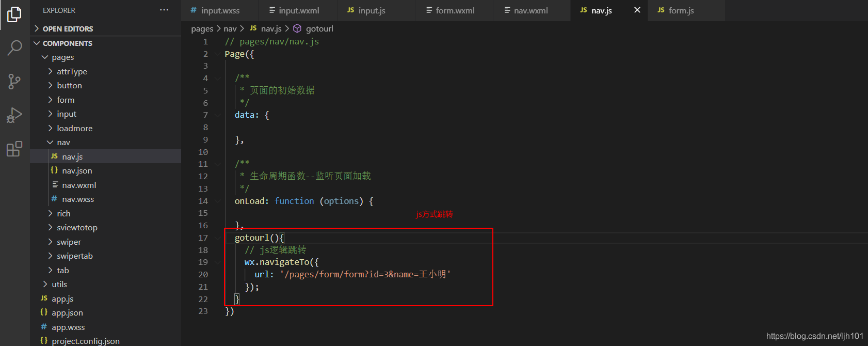
Task: Expand the attrType folder
Action: (x=105, y=71)
